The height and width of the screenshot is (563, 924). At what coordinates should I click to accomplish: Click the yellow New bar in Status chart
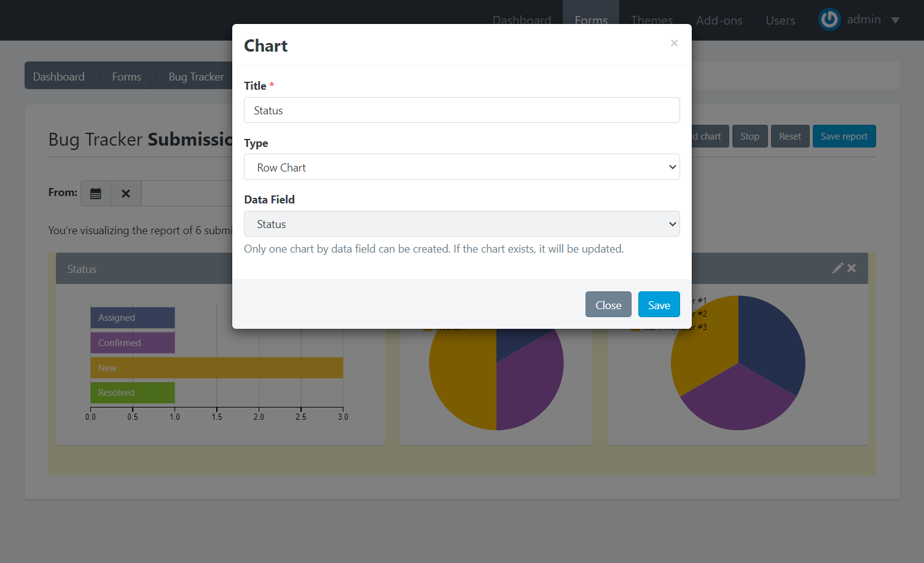click(216, 368)
